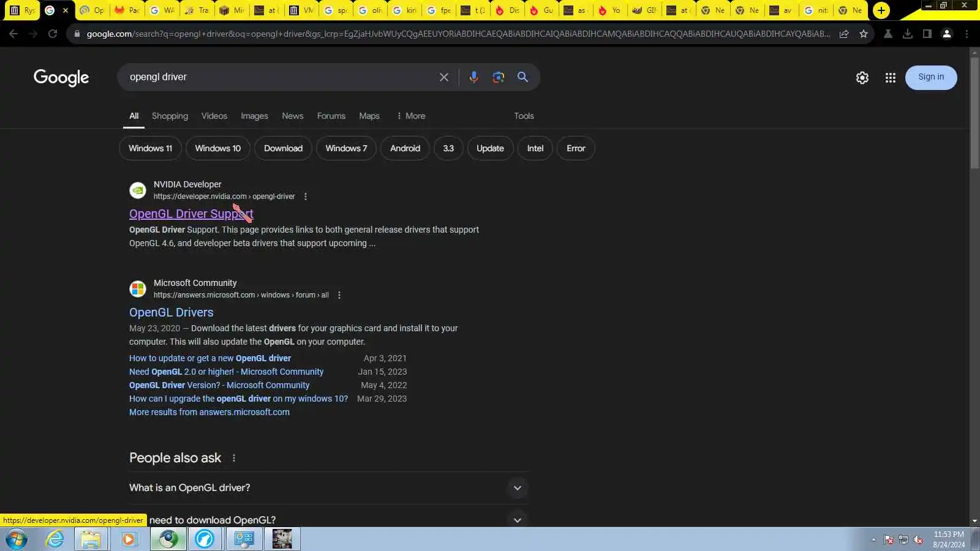Close the active Google browser tab

pyautogui.click(x=66, y=10)
